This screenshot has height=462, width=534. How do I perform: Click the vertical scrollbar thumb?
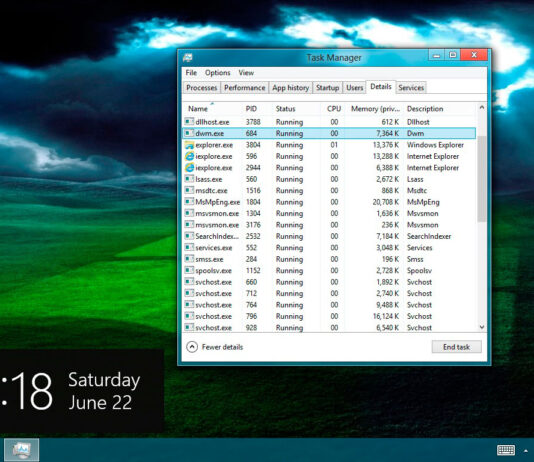click(x=482, y=179)
